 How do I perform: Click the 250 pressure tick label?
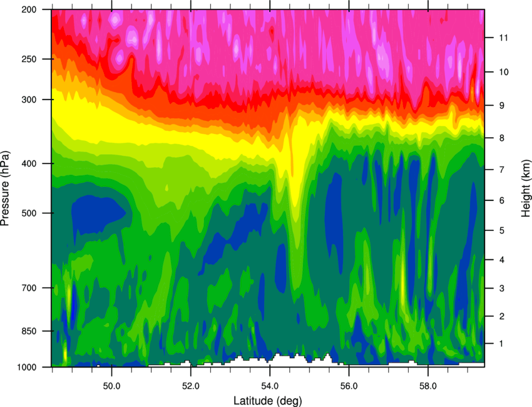pos(29,59)
